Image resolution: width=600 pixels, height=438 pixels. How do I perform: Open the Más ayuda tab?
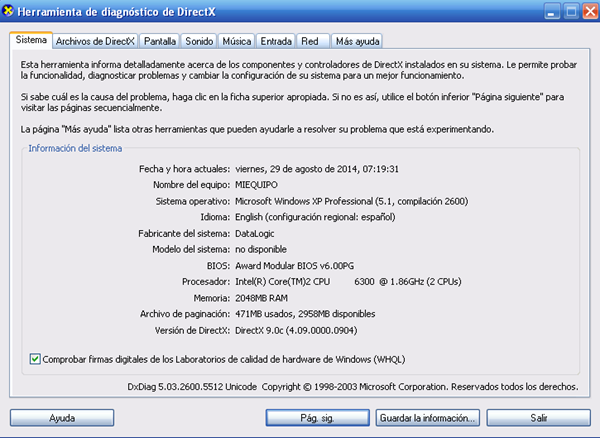[357, 41]
